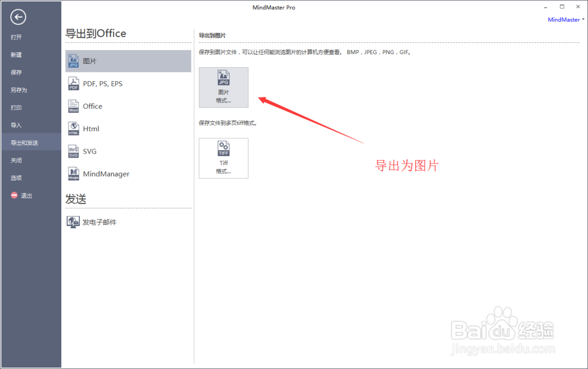Viewport: 588px width, 369px height.
Task: Select the PDF, PS, EPS file icon
Action: [x=73, y=84]
